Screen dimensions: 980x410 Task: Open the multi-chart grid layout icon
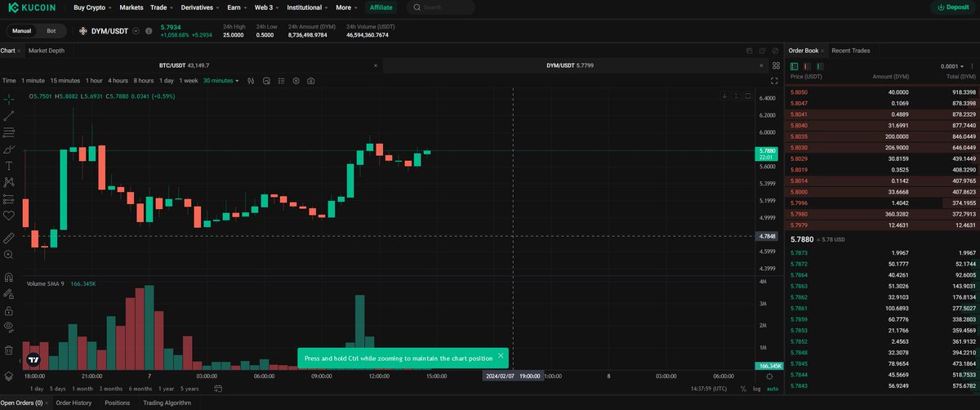(x=776, y=65)
